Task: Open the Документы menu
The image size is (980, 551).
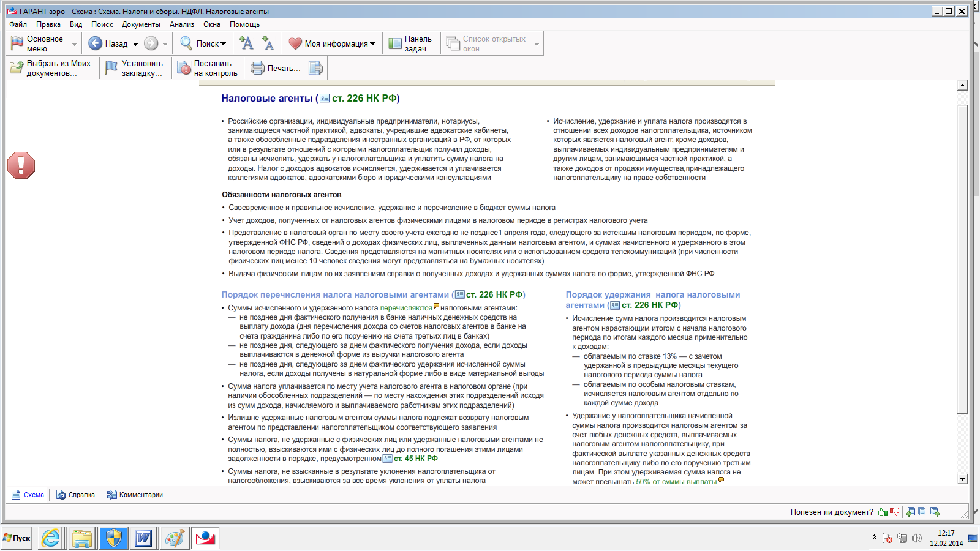Action: tap(141, 24)
